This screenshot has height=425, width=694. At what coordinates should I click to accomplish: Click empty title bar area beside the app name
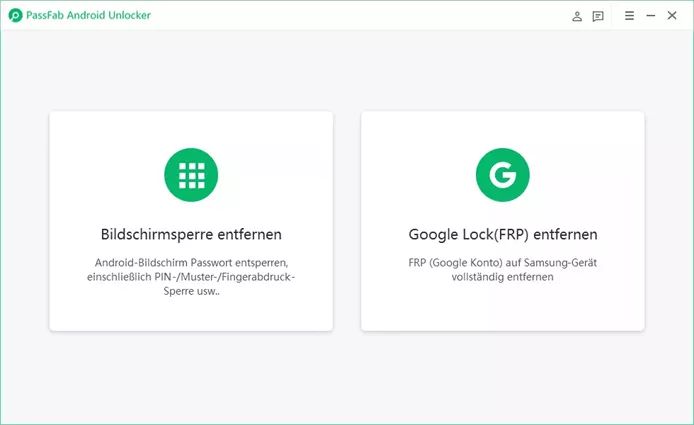350,16
